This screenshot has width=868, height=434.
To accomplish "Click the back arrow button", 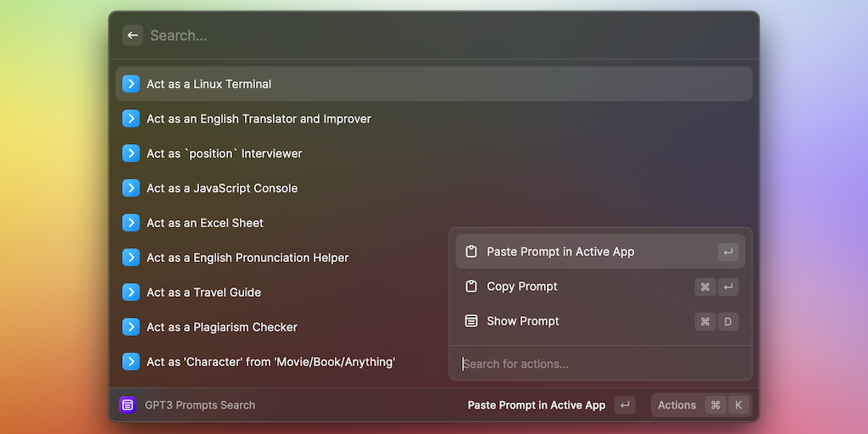I will click(132, 36).
